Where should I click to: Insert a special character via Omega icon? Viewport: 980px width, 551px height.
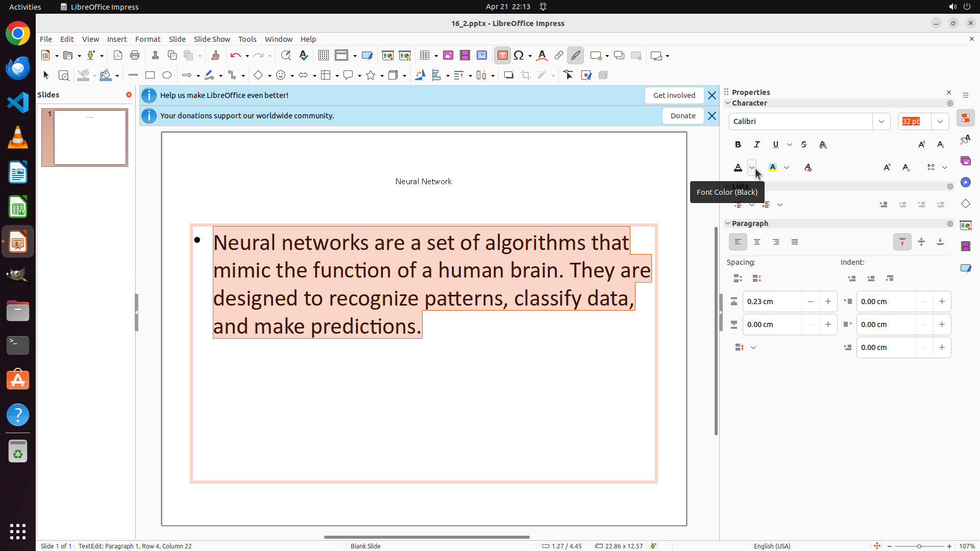point(519,56)
